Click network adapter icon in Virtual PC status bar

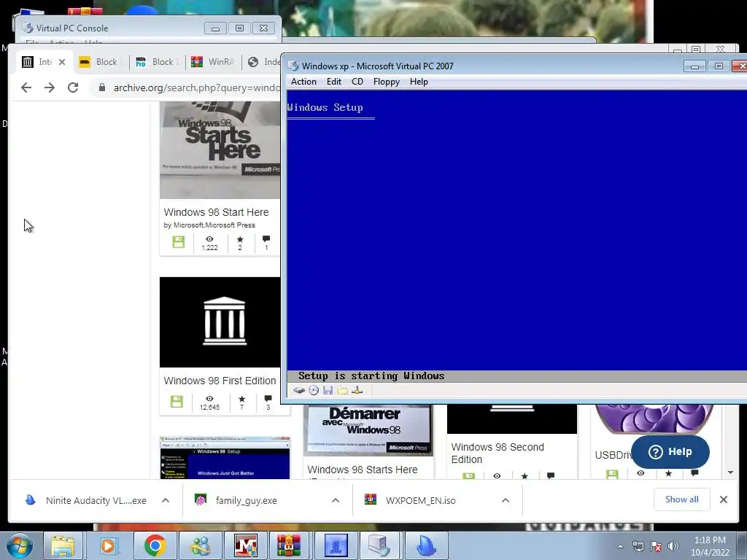[x=357, y=391]
